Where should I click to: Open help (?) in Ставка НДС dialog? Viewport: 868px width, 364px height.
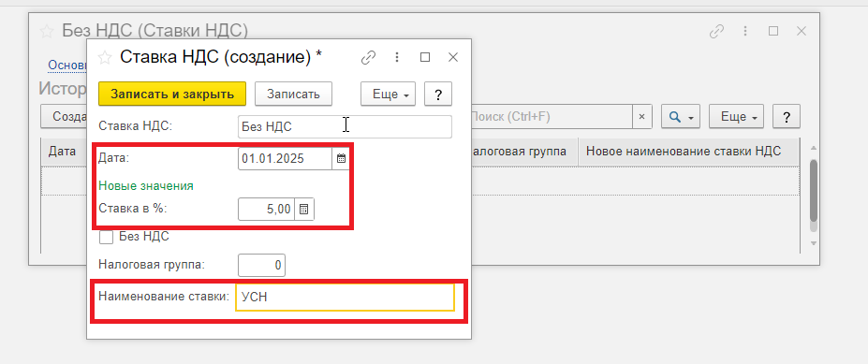pyautogui.click(x=438, y=95)
